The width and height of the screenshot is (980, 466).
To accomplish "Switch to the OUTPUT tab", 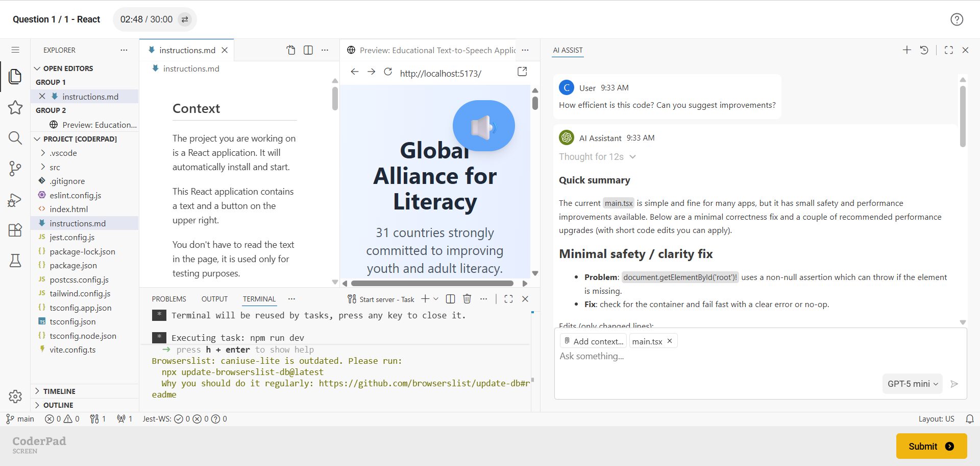I will pos(214,299).
